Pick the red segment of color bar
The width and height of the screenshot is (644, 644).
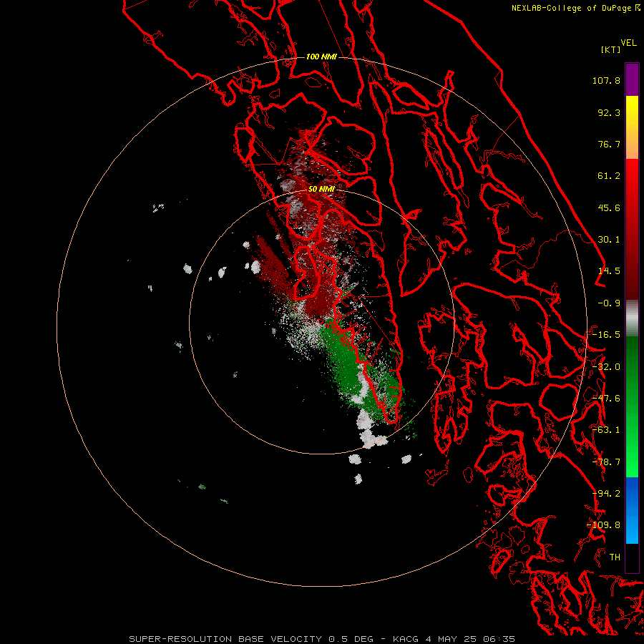tap(632, 229)
